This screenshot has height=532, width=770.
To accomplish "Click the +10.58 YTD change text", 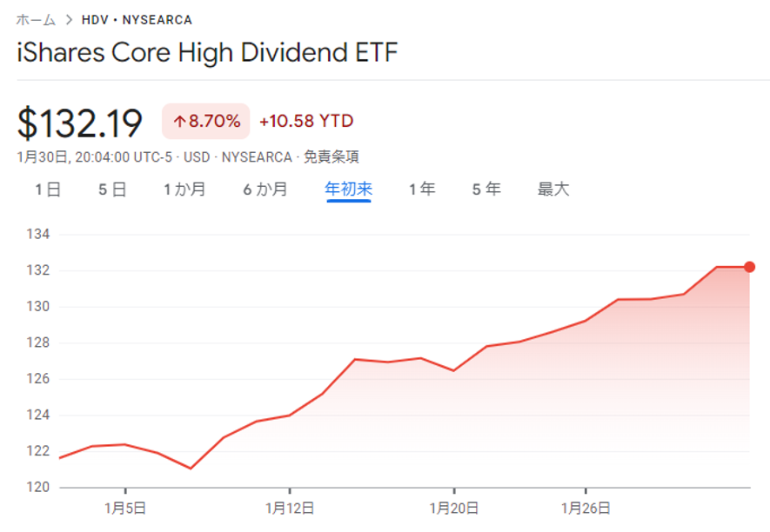I will 306,122.
